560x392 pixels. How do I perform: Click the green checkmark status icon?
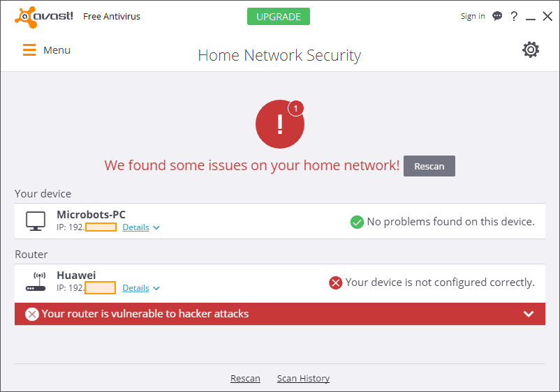(357, 222)
